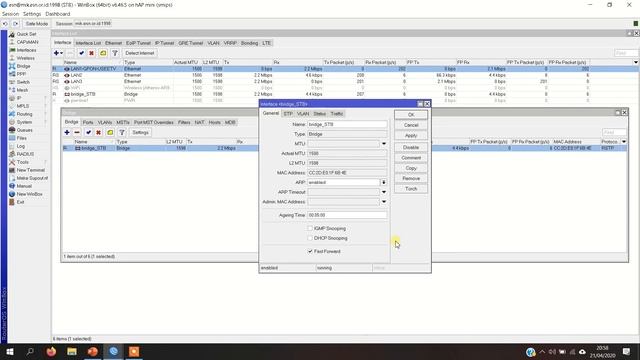Open the Dashboard menu
640x360 pixels.
click(x=58, y=14)
